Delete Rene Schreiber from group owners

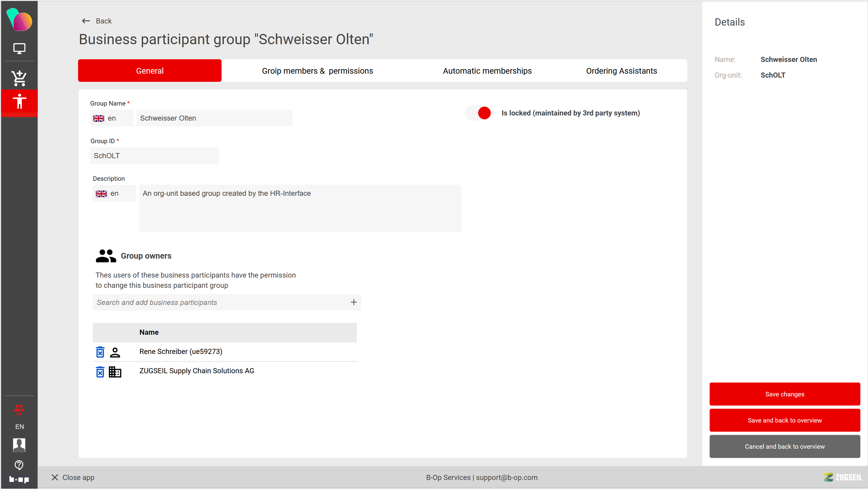100,352
